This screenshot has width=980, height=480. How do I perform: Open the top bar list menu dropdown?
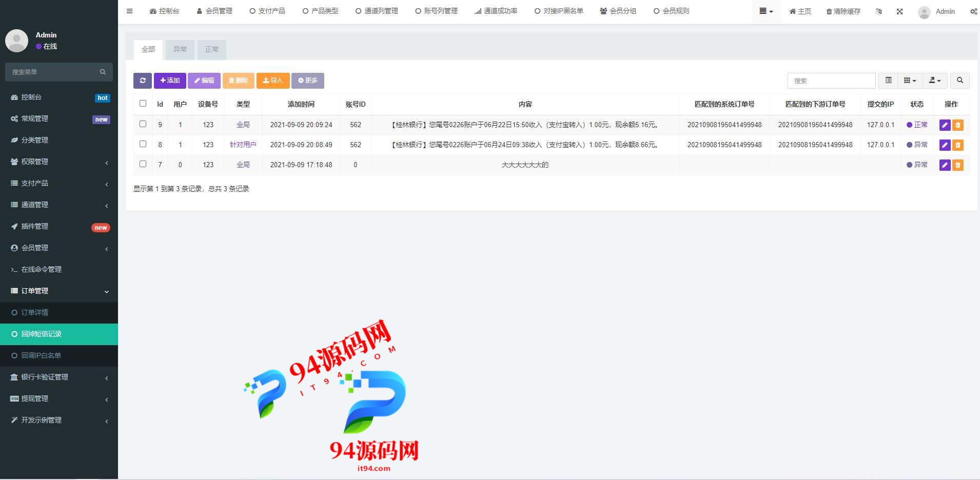pyautogui.click(x=766, y=11)
